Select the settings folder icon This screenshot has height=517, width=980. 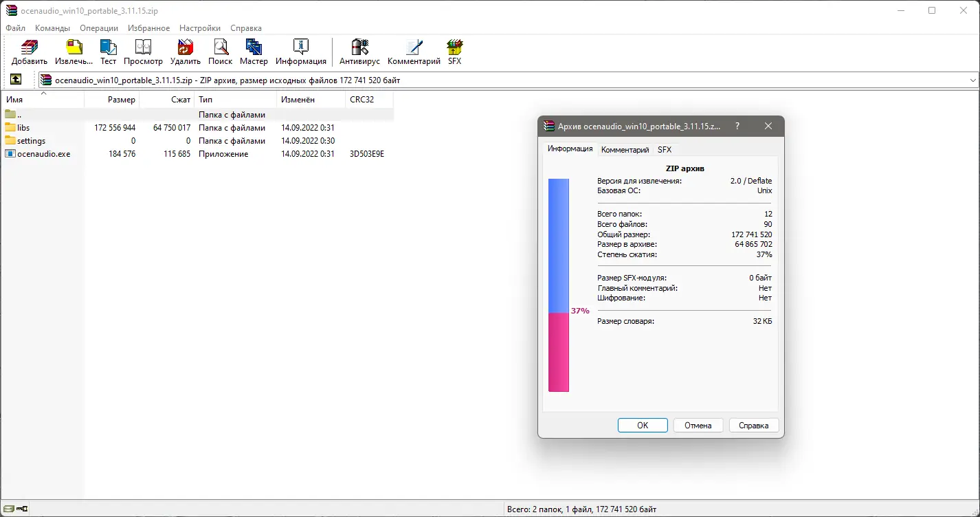10,141
